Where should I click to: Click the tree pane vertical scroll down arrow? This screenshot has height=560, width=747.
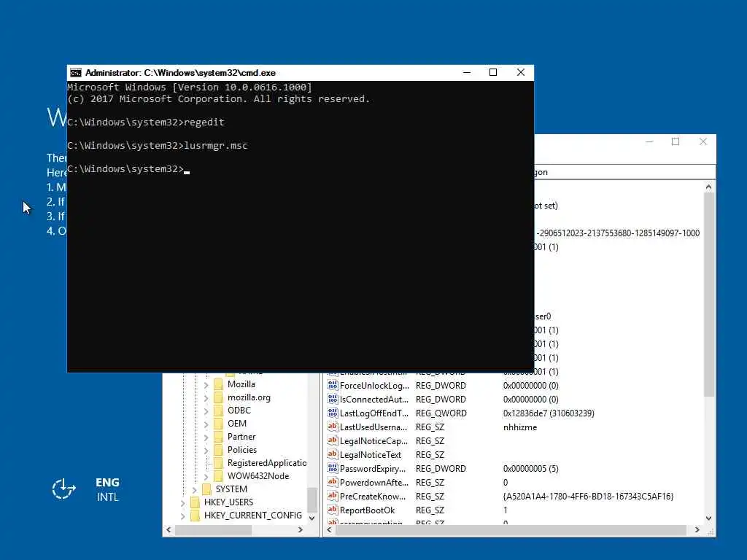(x=312, y=518)
